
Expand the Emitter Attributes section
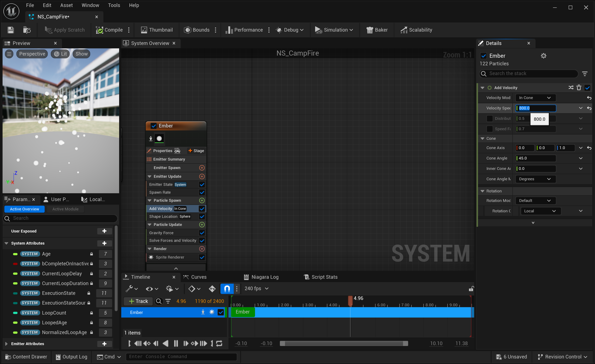click(x=7, y=344)
